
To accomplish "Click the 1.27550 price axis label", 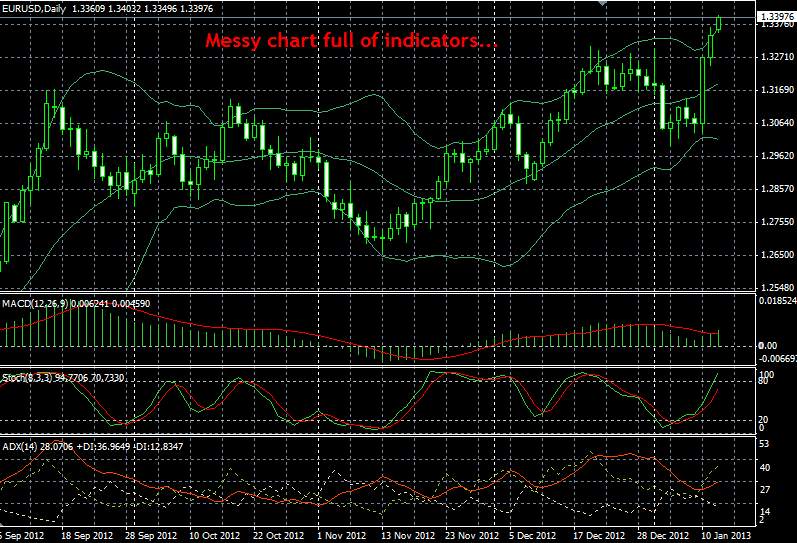I will click(x=777, y=222).
